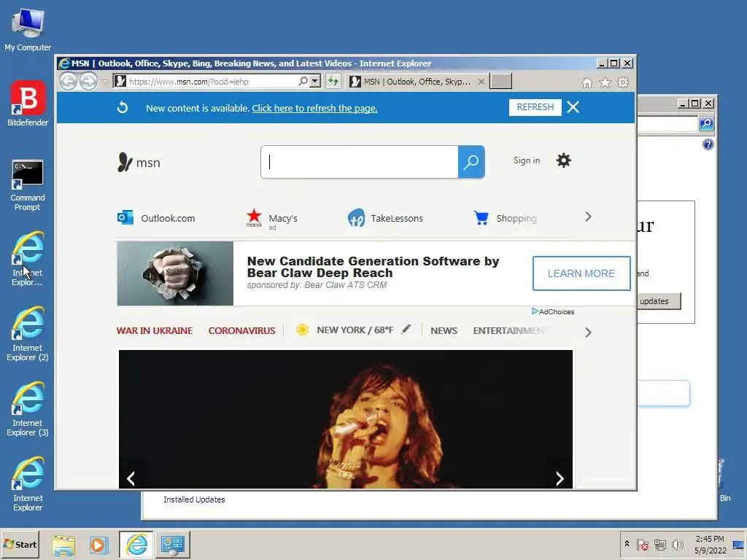The height and width of the screenshot is (560, 747).
Task: Open the Favorites star icon
Action: coord(605,83)
